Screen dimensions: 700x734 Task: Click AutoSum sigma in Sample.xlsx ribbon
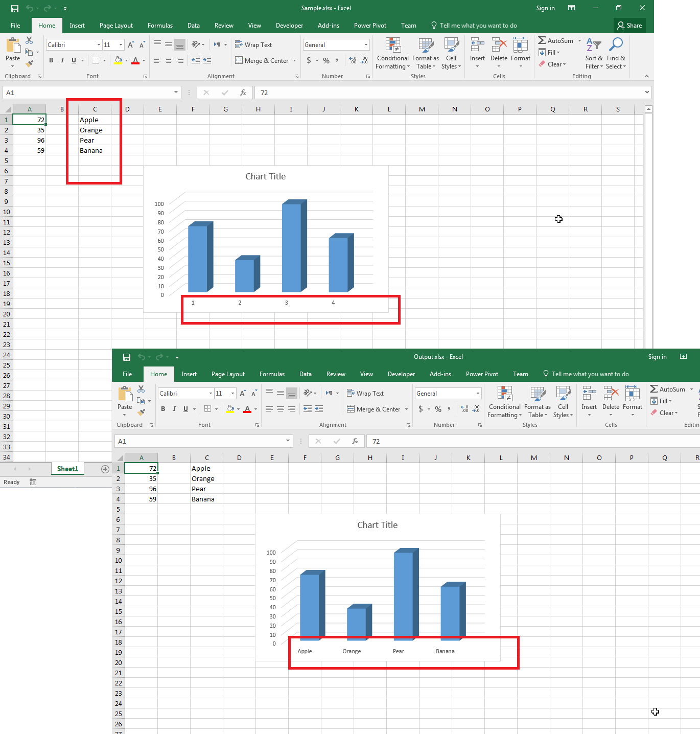542,40
